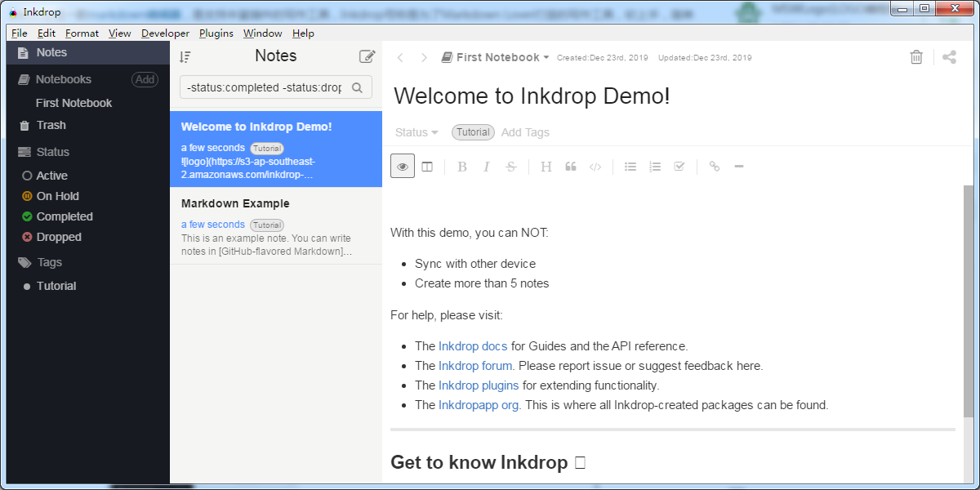This screenshot has height=490, width=980.
Task: Click Add notebook button
Action: point(145,79)
